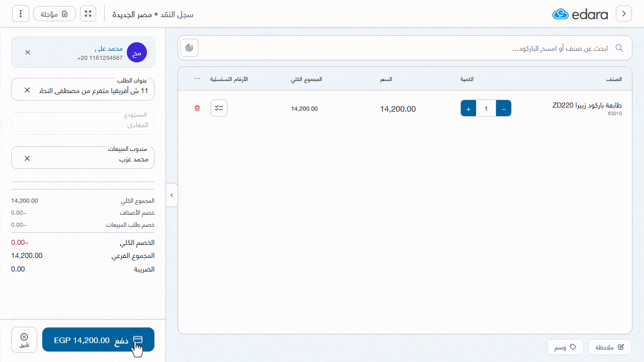Clear the order address field
Viewport: 644px width, 362px height.
click(27, 90)
